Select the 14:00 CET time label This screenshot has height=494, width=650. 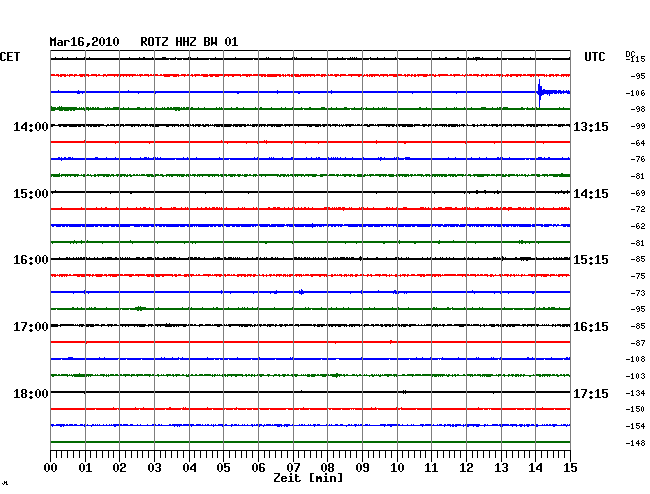click(x=31, y=127)
